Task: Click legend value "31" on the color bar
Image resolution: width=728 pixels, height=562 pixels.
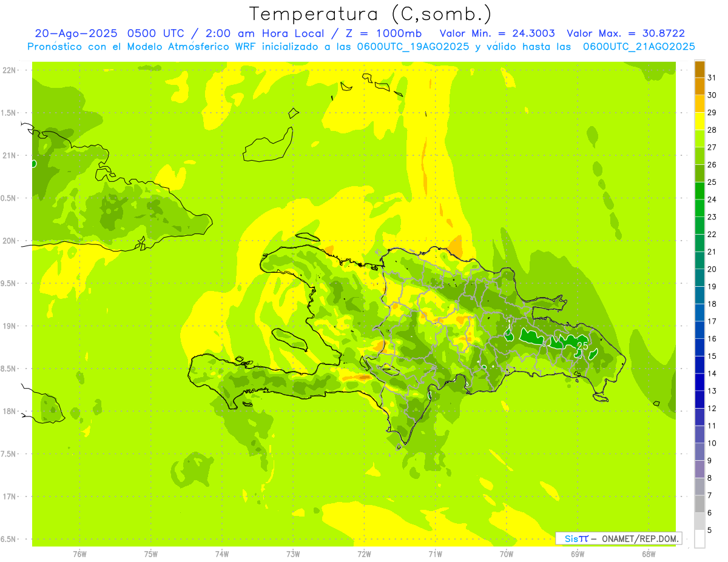Action: [x=712, y=78]
